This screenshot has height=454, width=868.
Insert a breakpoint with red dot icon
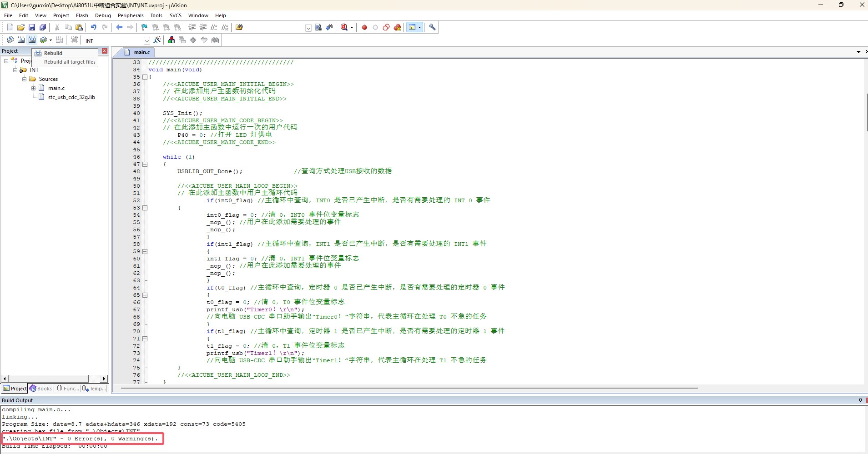tap(364, 27)
